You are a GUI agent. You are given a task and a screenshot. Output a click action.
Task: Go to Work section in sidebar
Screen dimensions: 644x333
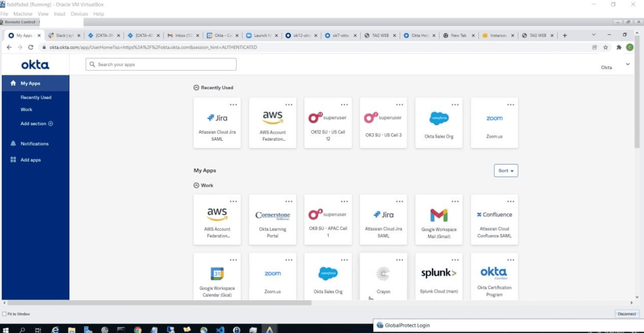[x=27, y=110]
